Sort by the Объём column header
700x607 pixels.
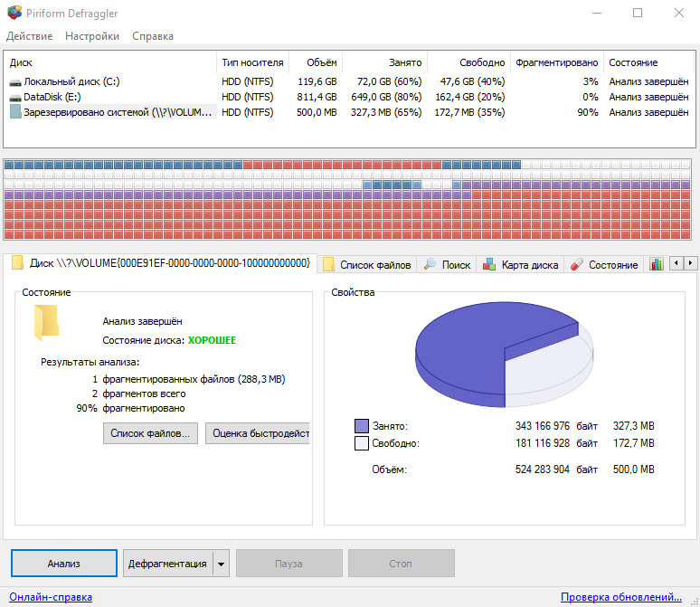tap(316, 62)
